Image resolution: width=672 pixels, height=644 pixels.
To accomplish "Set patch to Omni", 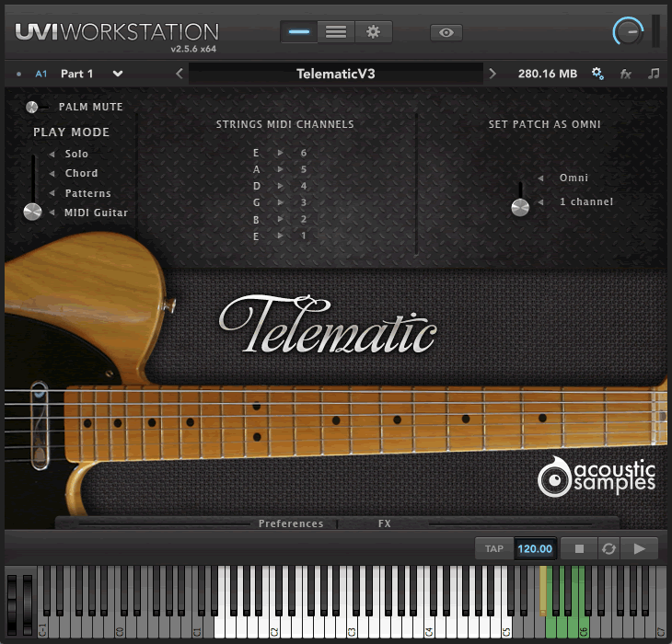I will tap(574, 178).
